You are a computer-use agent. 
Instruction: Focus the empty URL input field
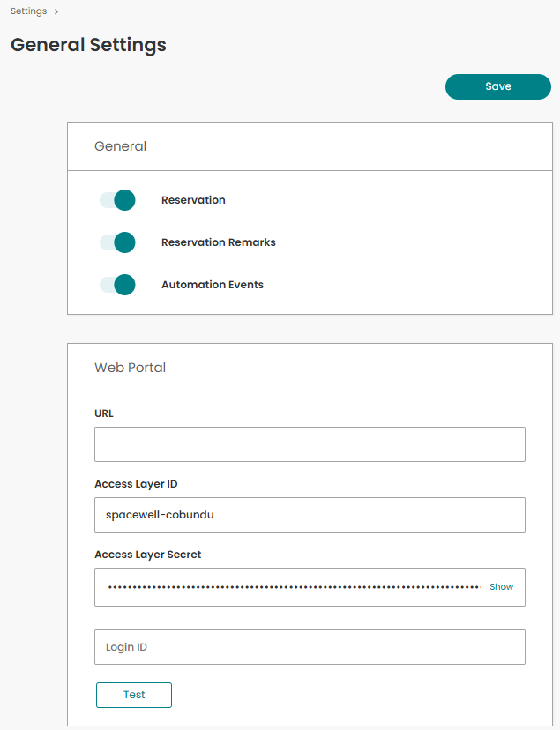click(310, 444)
